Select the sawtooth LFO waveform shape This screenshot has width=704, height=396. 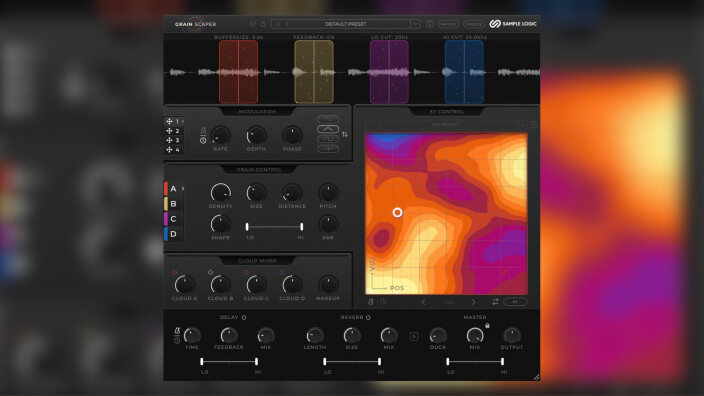pyautogui.click(x=328, y=149)
